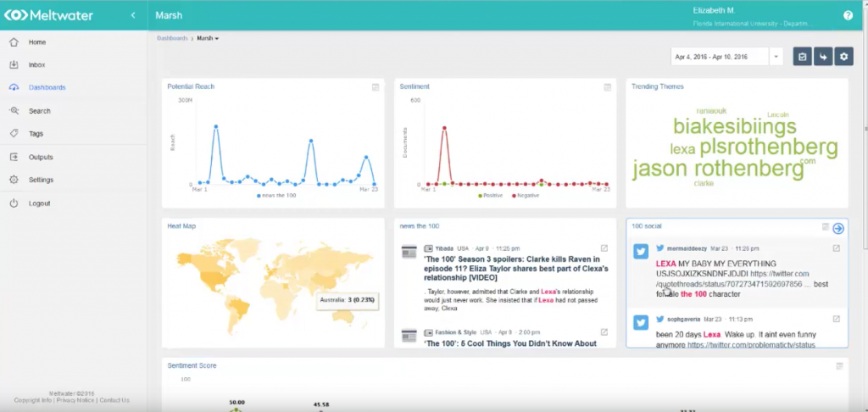Click Copyright Info footer link
Viewport: 868px width, 412px height.
(33, 400)
